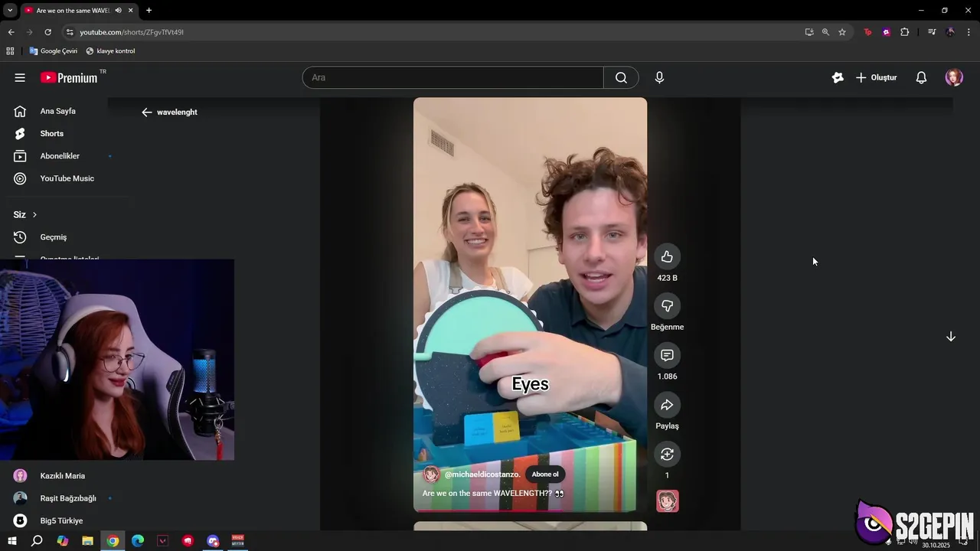Open a new tab with plus
Screen dimensions: 980x551
click(149, 10)
